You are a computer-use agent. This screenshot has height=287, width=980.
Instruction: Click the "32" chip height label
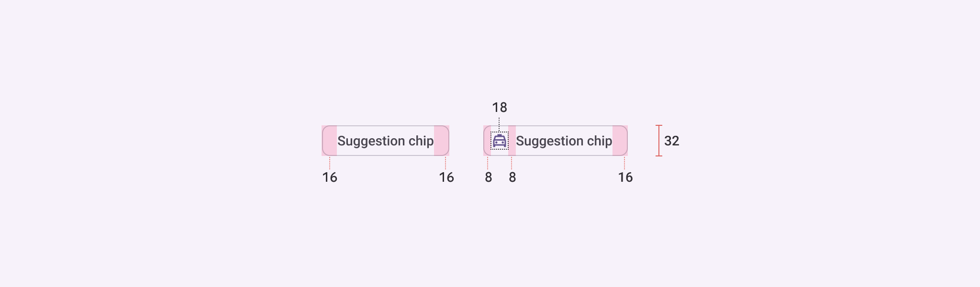pos(671,141)
